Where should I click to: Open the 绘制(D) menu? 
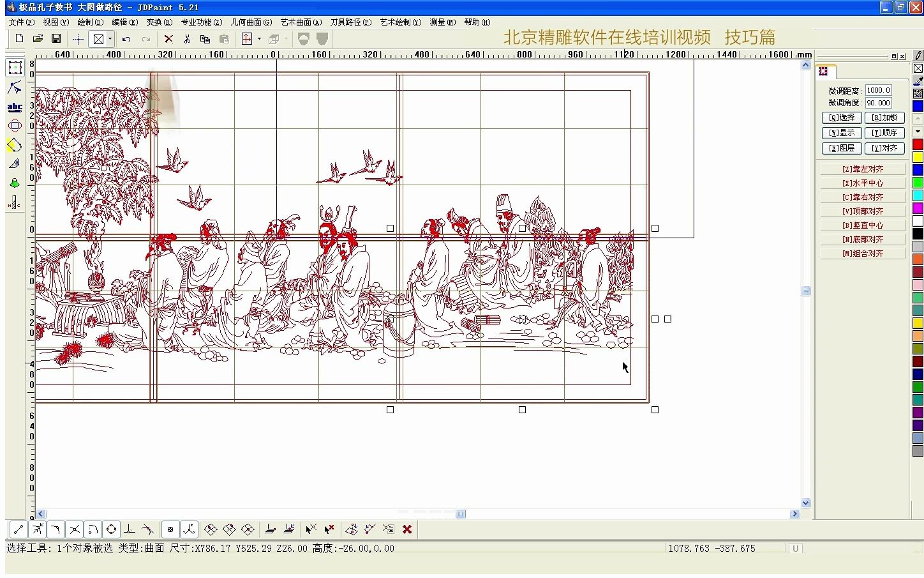click(x=90, y=22)
